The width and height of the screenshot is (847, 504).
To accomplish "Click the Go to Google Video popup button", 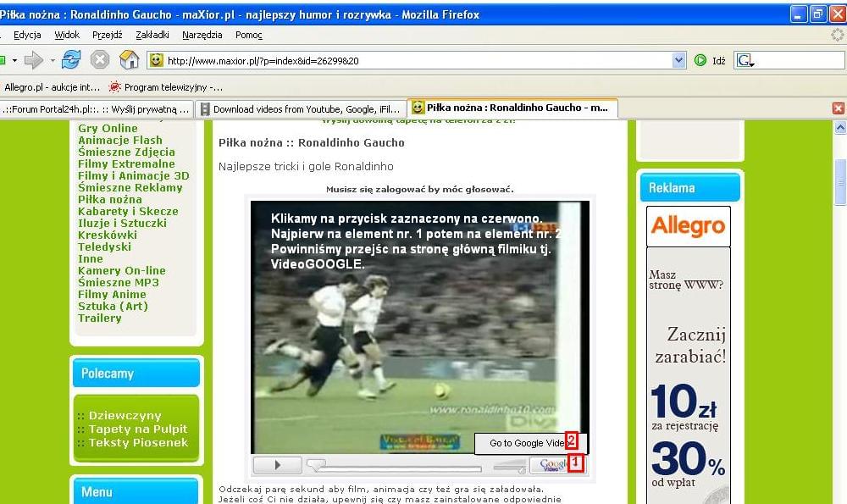I will 530,444.
